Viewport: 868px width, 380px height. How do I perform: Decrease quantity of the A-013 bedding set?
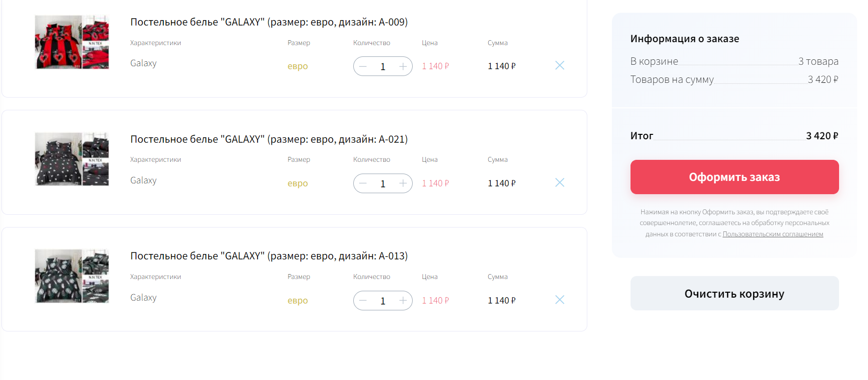click(x=363, y=301)
